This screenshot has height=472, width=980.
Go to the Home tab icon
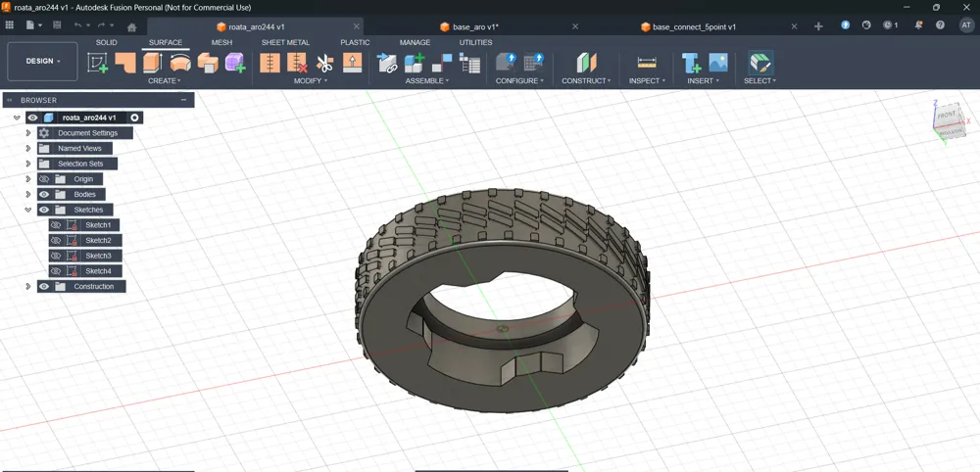coord(132,26)
